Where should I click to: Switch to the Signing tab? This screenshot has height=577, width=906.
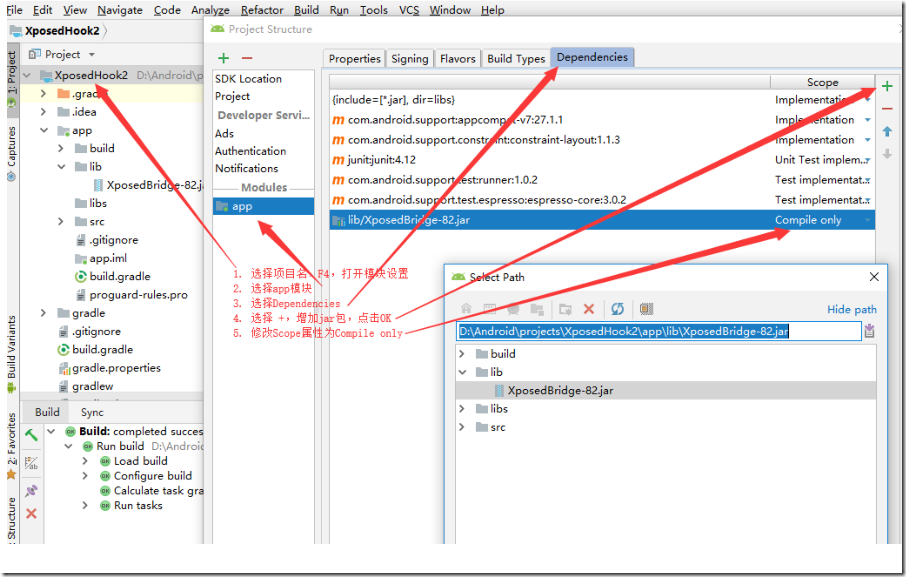(410, 58)
